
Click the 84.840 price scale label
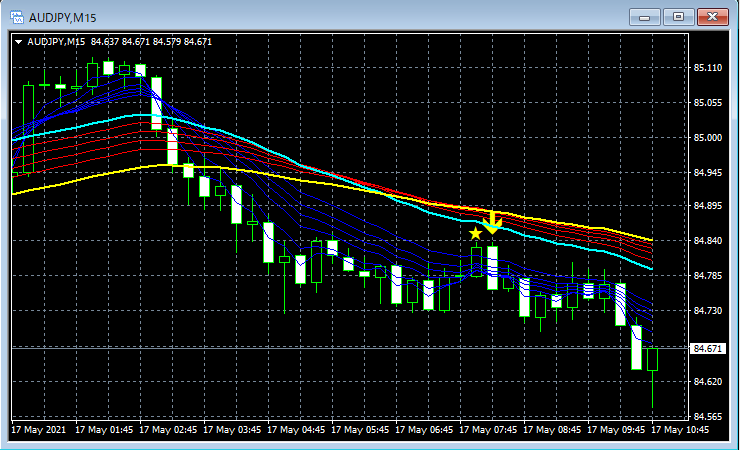[707, 241]
